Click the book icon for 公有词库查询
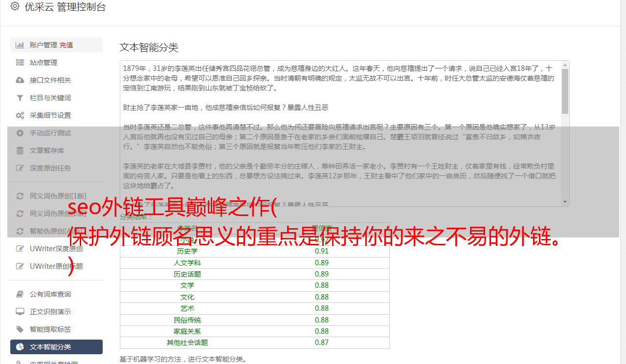 tap(20, 294)
